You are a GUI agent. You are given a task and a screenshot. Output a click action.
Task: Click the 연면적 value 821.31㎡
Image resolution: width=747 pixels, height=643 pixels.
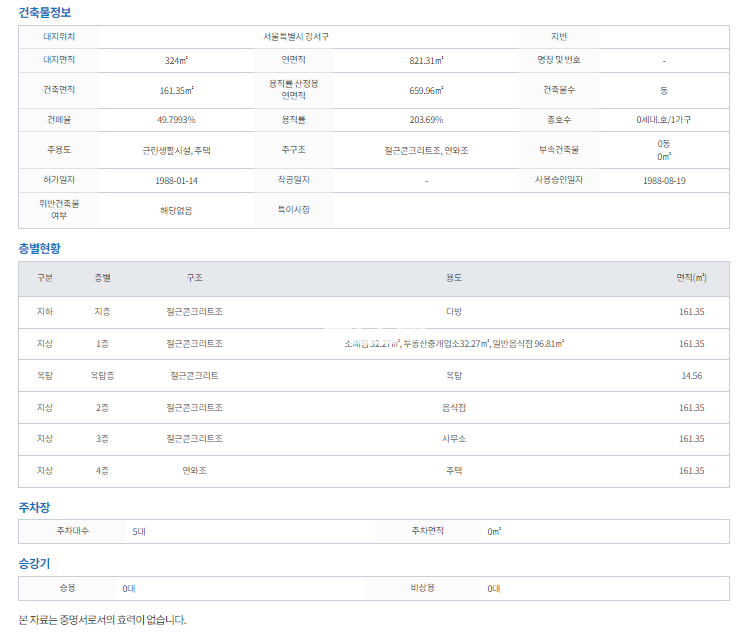tap(426, 60)
